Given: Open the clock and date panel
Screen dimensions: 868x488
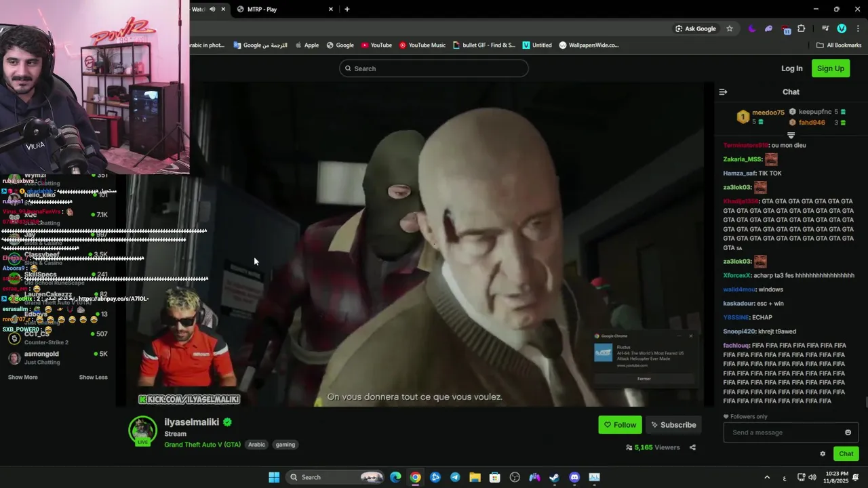Looking at the screenshot, I should click(x=837, y=477).
